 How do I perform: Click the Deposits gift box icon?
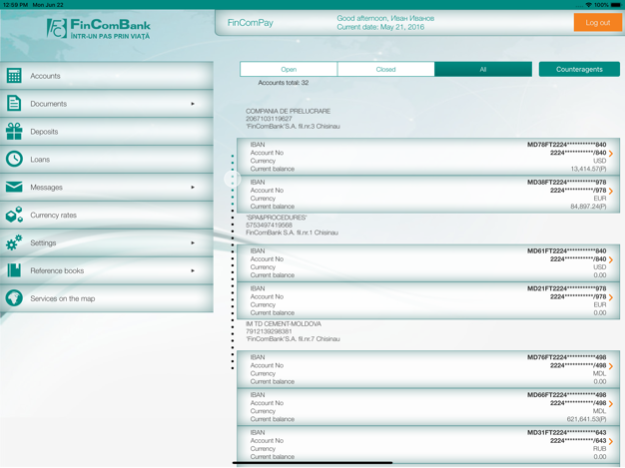[x=14, y=131]
